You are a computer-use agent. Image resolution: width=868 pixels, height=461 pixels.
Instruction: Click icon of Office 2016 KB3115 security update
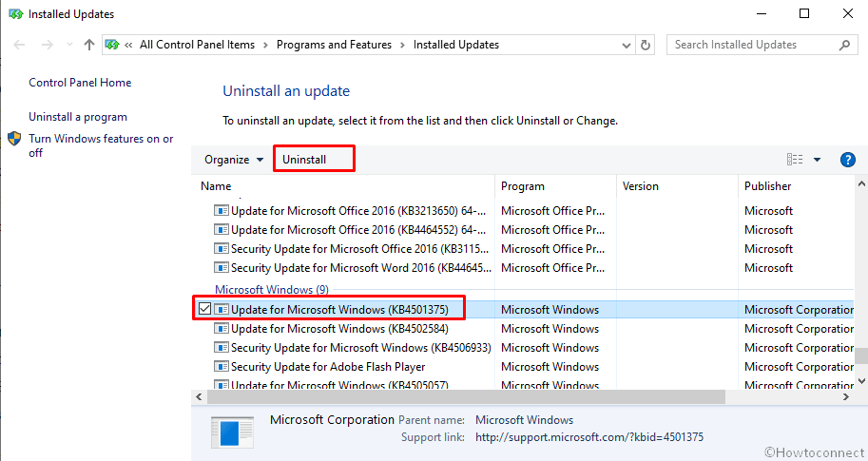222,248
